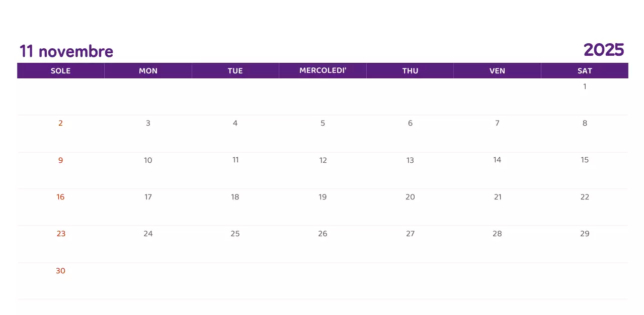Select the VEN column header
644x315 pixels.
coord(497,71)
